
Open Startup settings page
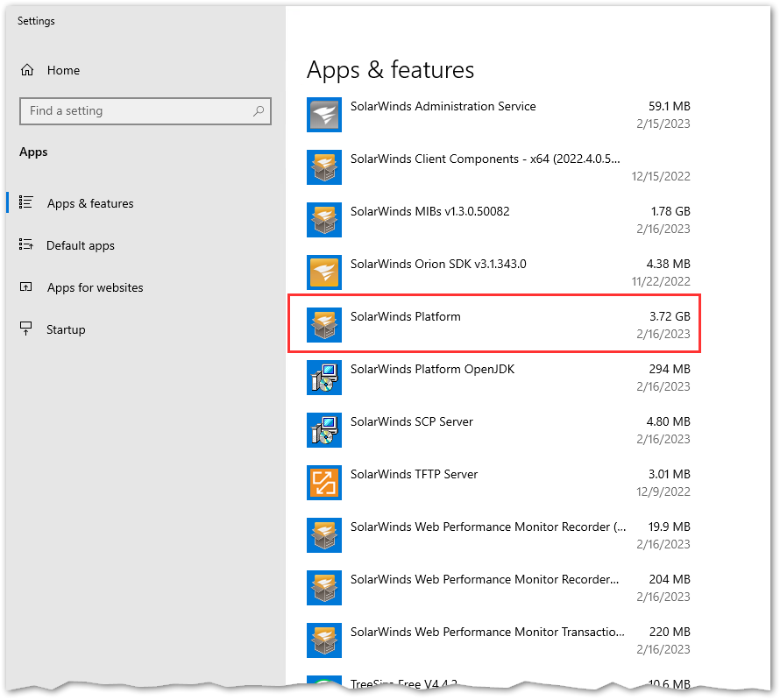click(66, 329)
